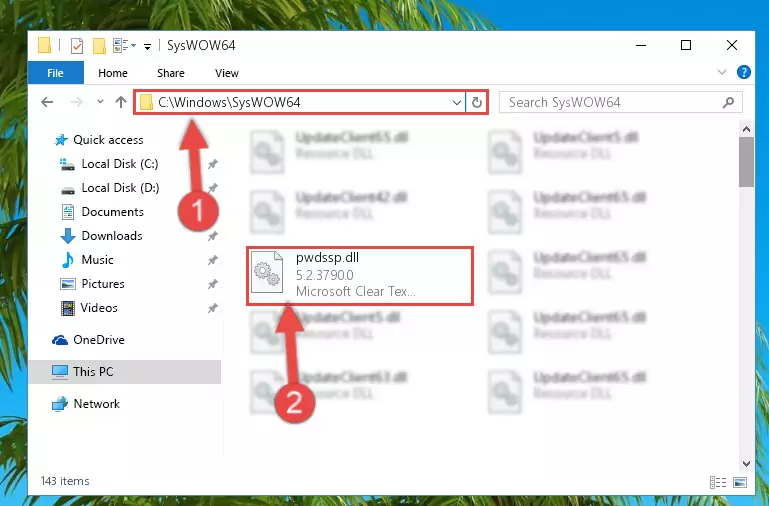The image size is (769, 506).
Task: Click the pin icon beside Downloads
Action: (x=212, y=236)
